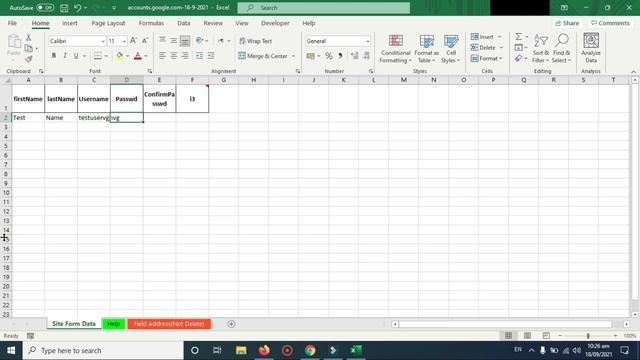Increase font size with the large A

tap(133, 41)
